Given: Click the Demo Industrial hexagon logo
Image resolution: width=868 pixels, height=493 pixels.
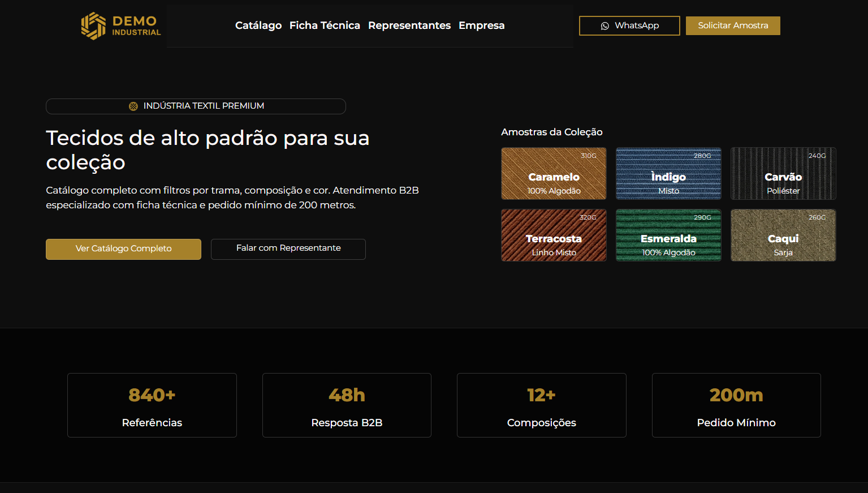Looking at the screenshot, I should tap(93, 26).
